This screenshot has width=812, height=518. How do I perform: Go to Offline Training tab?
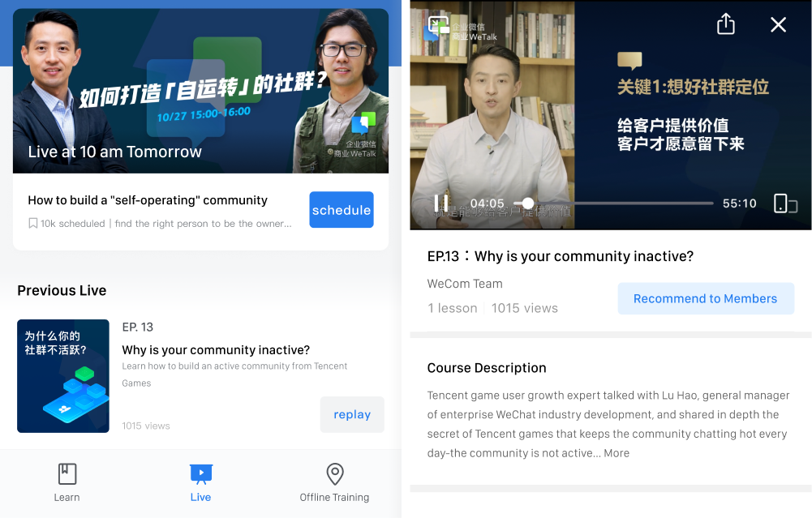(x=334, y=482)
